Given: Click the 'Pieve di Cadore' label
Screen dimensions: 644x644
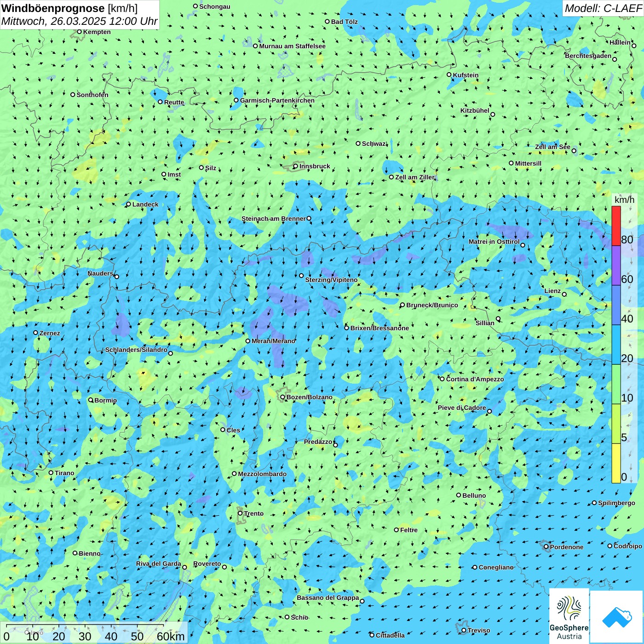Looking at the screenshot, I should 462,408.
